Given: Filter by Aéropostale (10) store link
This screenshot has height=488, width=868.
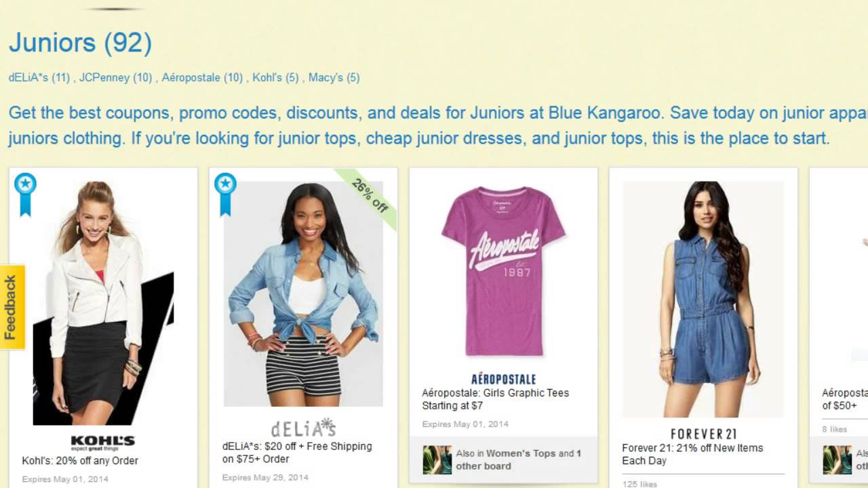Looking at the screenshot, I should tap(202, 77).
